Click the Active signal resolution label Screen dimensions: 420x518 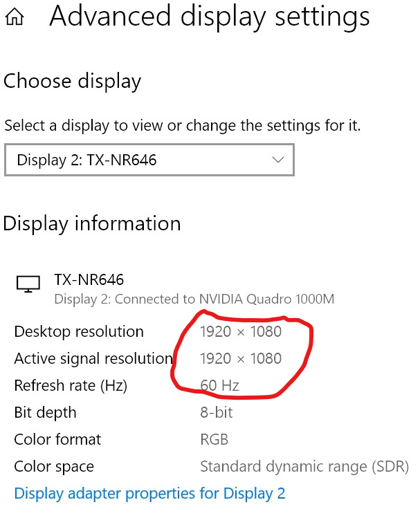tap(93, 359)
